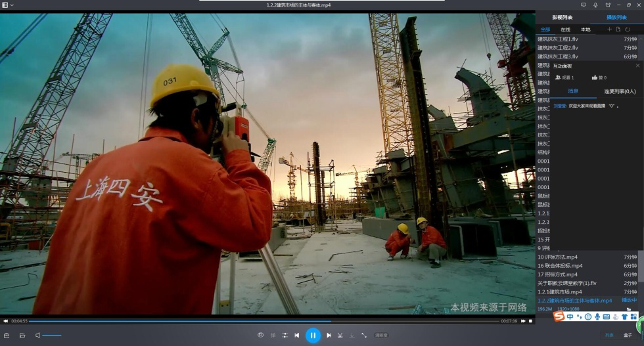Go to the previous video track
This screenshot has height=346, width=644.
click(297, 335)
